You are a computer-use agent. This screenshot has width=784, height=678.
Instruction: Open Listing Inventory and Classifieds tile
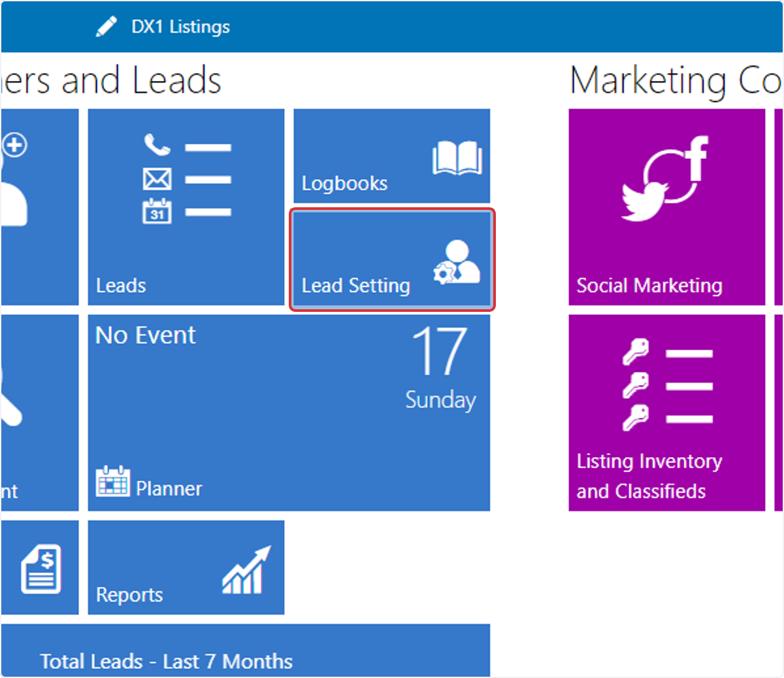(667, 413)
